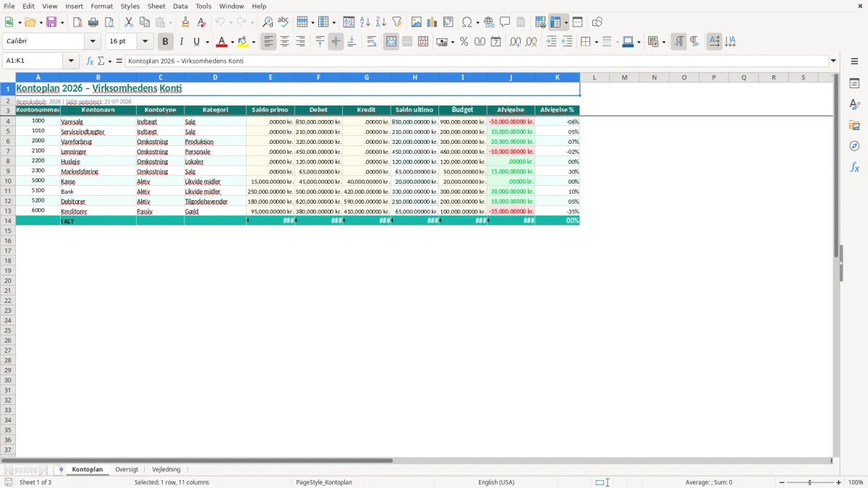Viewport: 868px width, 488px height.
Task: Open the Function Wizard fx icon
Action: click(x=90, y=61)
